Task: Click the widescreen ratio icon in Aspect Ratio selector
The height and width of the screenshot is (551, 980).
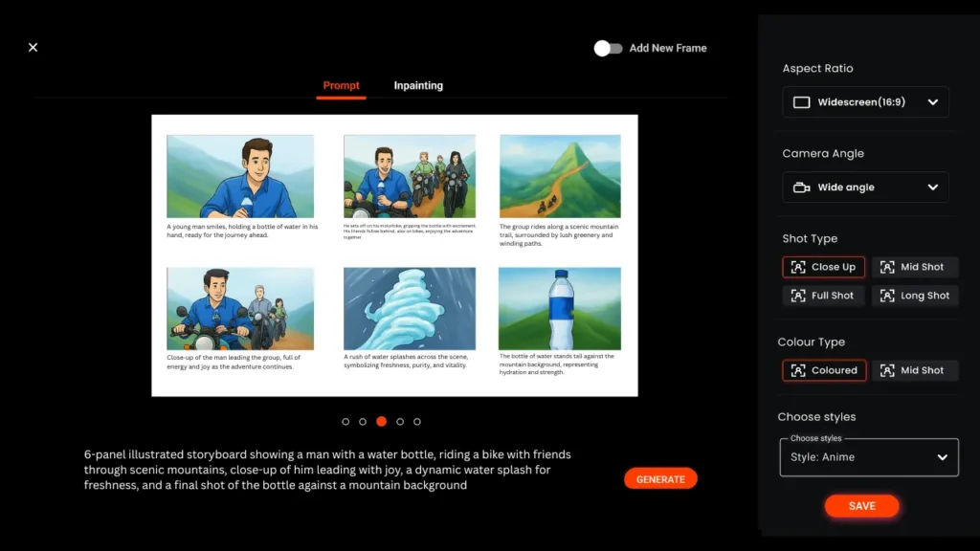Action: (801, 102)
